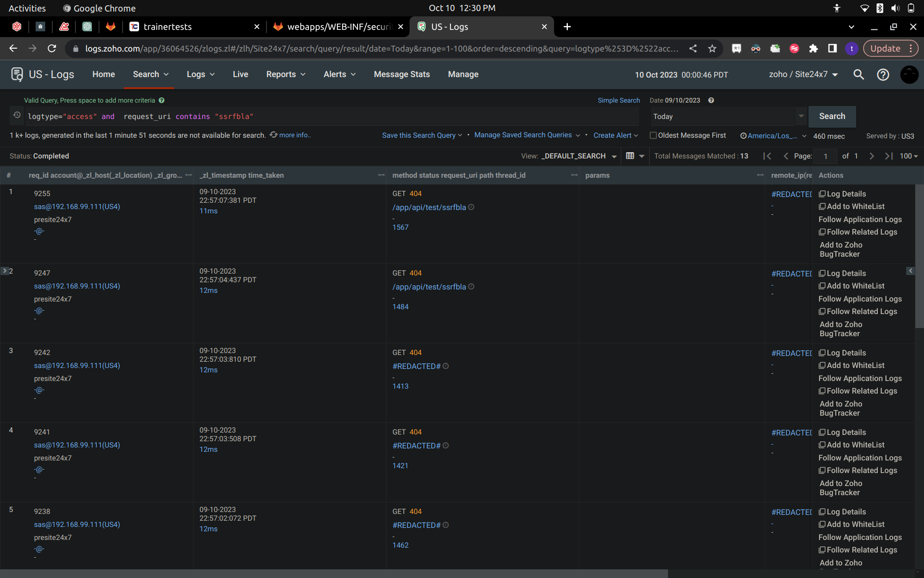Go to first page arrow icon
Screen dimensions: 924x578
point(767,156)
